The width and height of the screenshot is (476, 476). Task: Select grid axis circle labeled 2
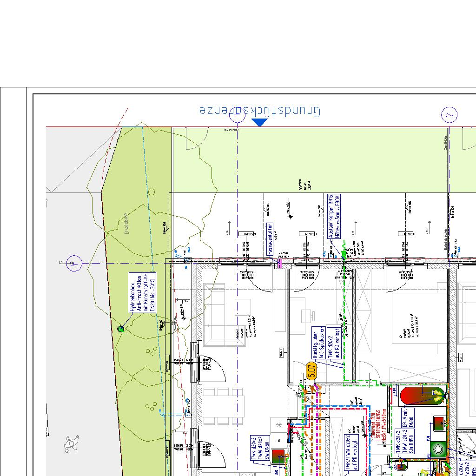[449, 114]
